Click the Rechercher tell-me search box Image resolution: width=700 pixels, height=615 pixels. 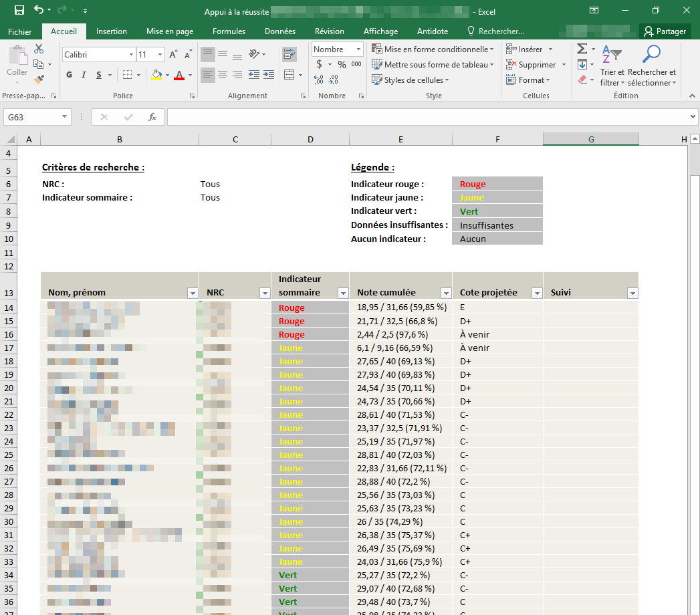(495, 31)
